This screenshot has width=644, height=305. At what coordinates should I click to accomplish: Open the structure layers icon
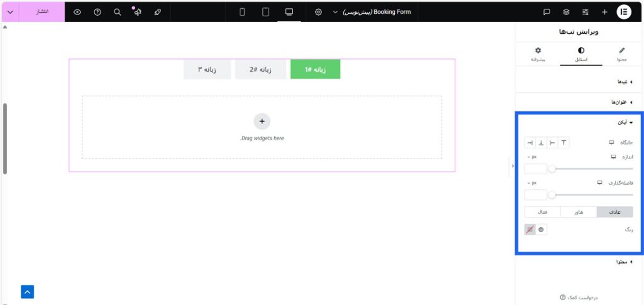coord(566,12)
